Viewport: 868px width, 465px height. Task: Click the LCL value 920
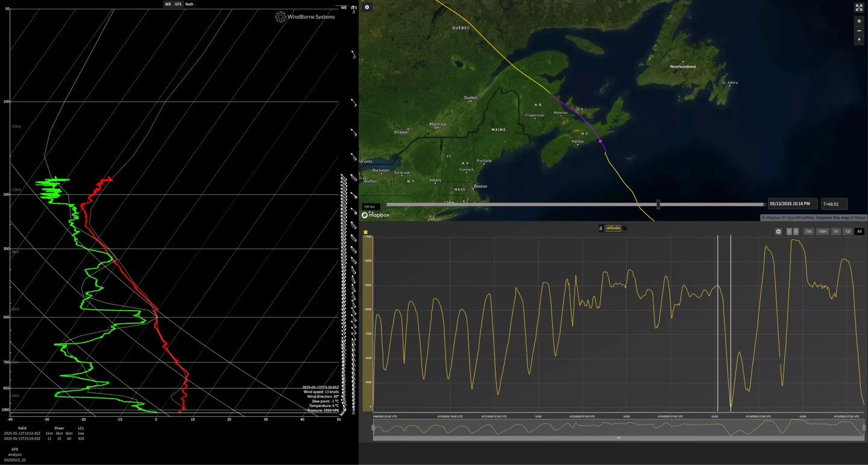pos(81,438)
